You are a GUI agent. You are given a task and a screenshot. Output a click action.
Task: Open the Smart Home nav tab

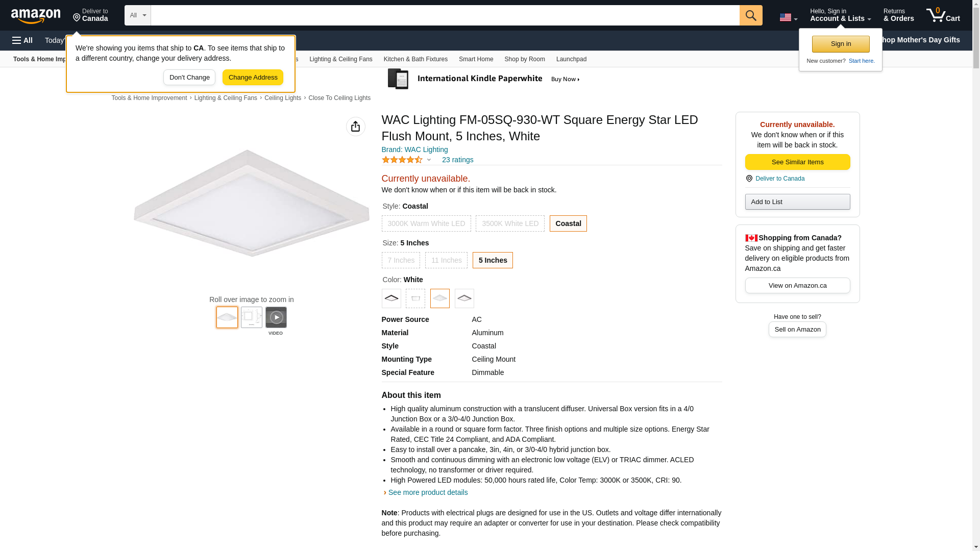pyautogui.click(x=476, y=59)
